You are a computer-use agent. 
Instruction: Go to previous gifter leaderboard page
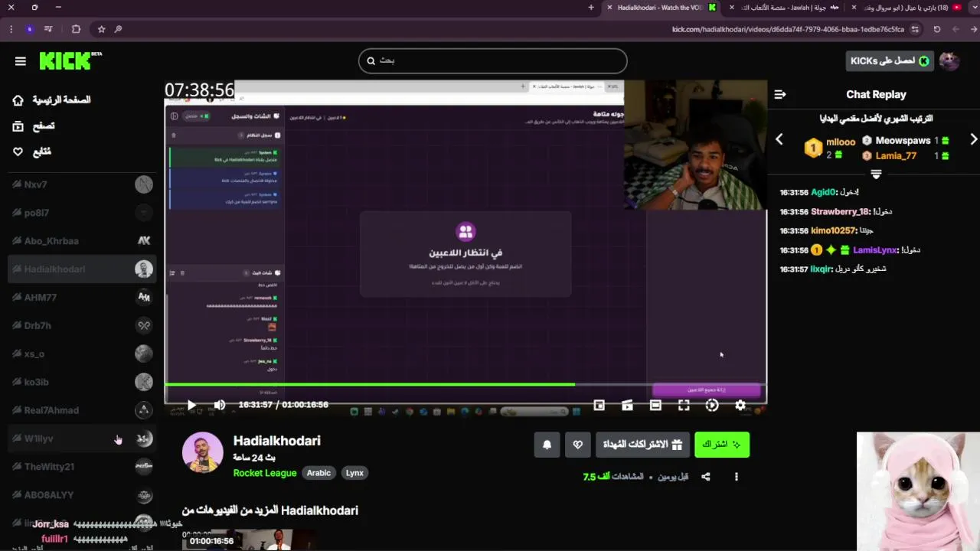779,139
